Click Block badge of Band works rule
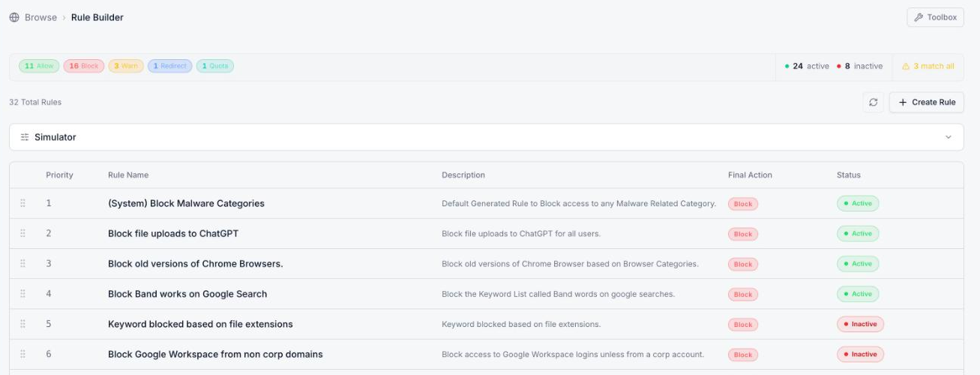The height and width of the screenshot is (375, 980). [743, 295]
